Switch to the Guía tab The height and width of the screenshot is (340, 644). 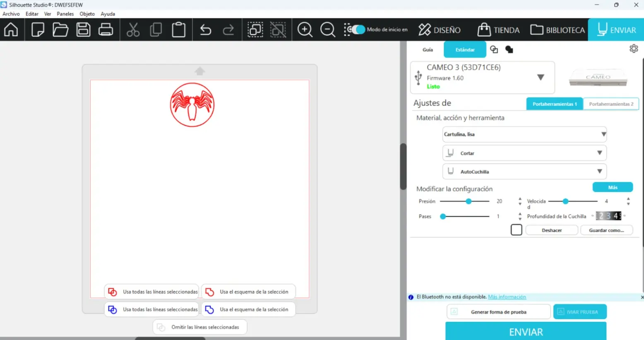428,50
